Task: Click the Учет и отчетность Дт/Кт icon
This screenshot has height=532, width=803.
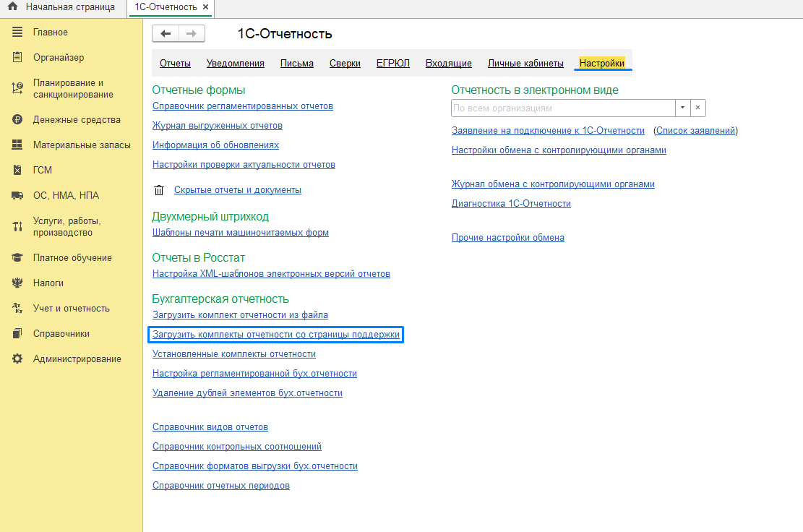Action: (17, 308)
